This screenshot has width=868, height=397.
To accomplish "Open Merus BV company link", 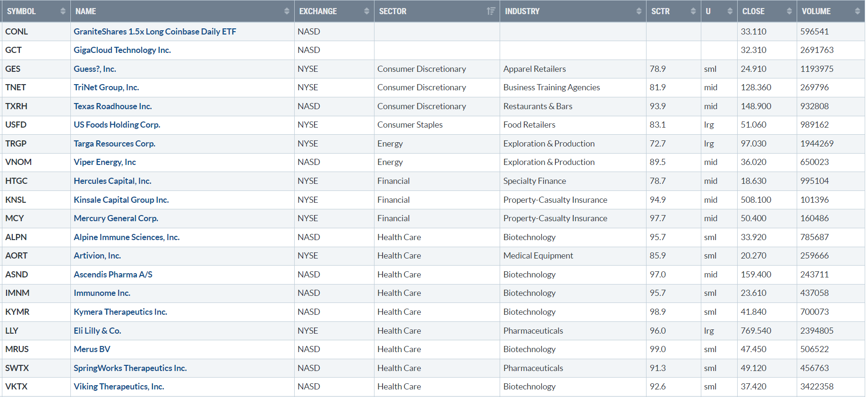I will (92, 349).
